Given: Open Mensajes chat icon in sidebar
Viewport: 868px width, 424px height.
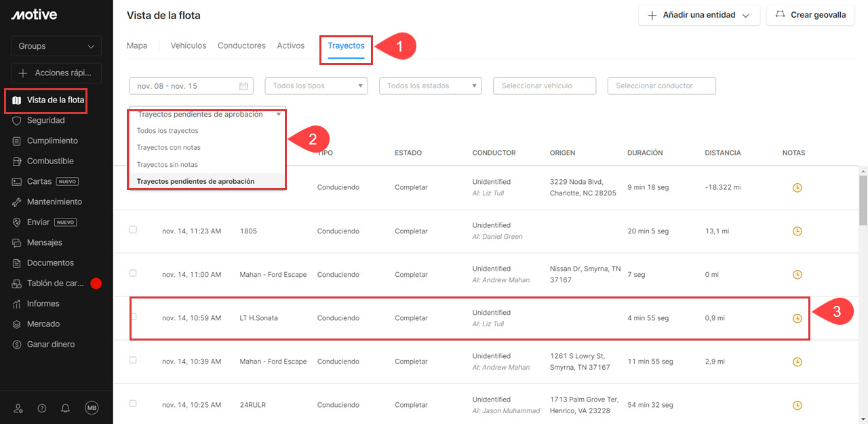Looking at the screenshot, I should point(17,243).
